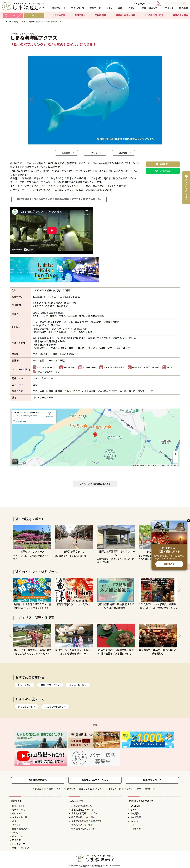190x868 pixels.
Task: Go to previous 近くの観光スポット cards
Action: tap(11, 537)
